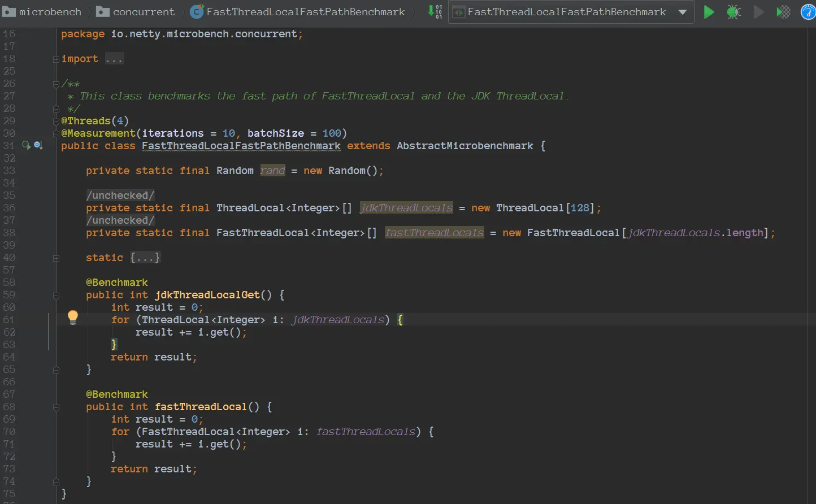Click the class icon before FastThreadLocalFastPathBenchmark breadcrumb
Image resolution: width=816 pixels, height=504 pixels.
[197, 11]
